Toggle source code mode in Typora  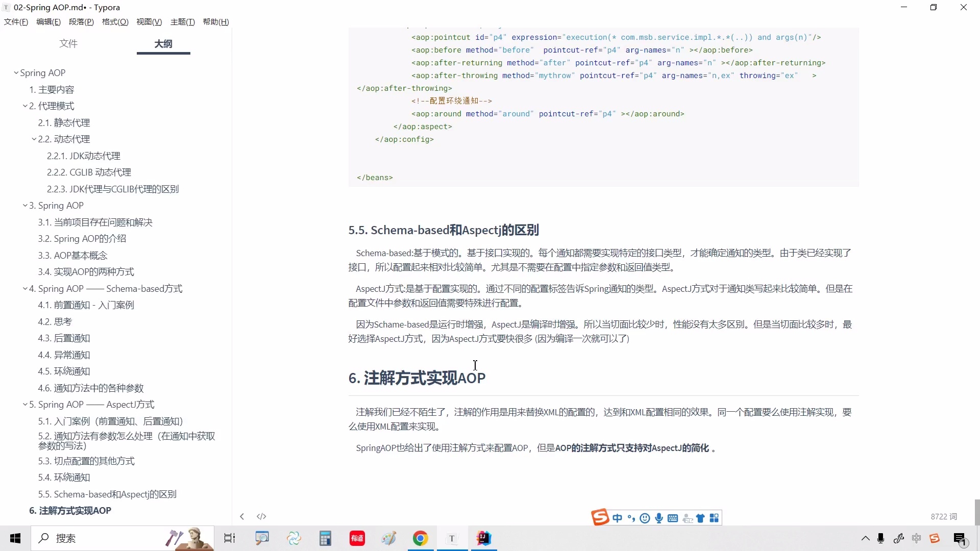pos(261,516)
